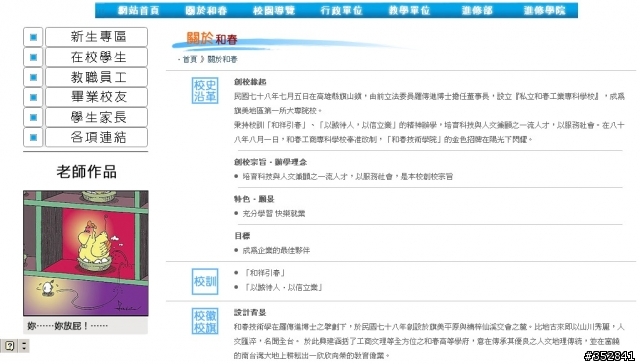Select 行政單位 in the navigation bar

(x=341, y=11)
